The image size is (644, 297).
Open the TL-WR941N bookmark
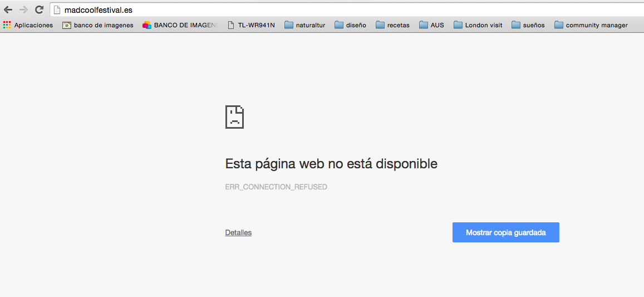252,25
